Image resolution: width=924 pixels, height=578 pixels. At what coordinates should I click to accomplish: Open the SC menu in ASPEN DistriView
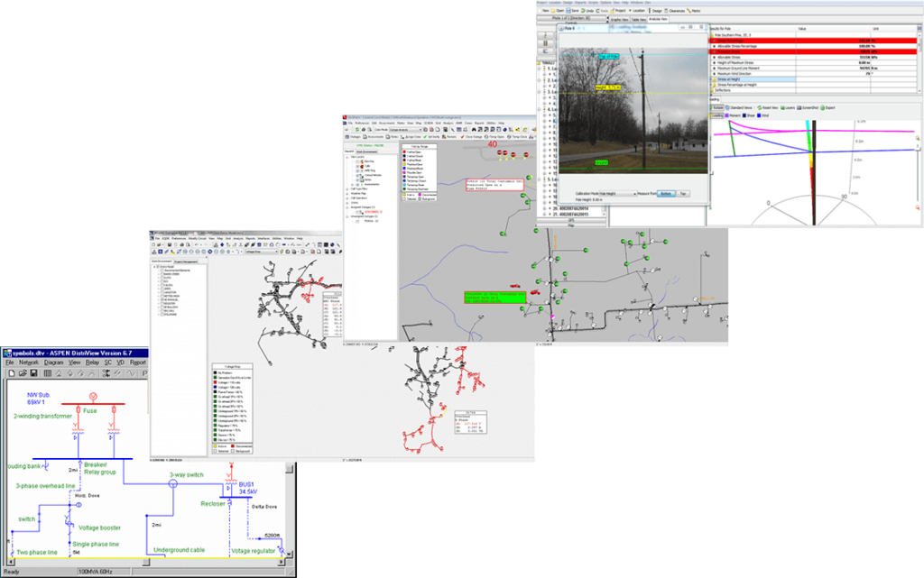point(108,362)
